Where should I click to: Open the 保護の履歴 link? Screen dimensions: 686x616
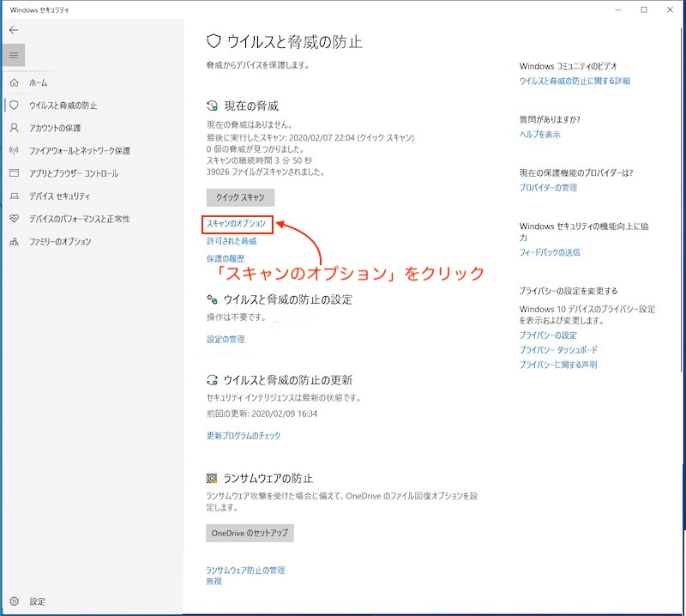point(226,258)
